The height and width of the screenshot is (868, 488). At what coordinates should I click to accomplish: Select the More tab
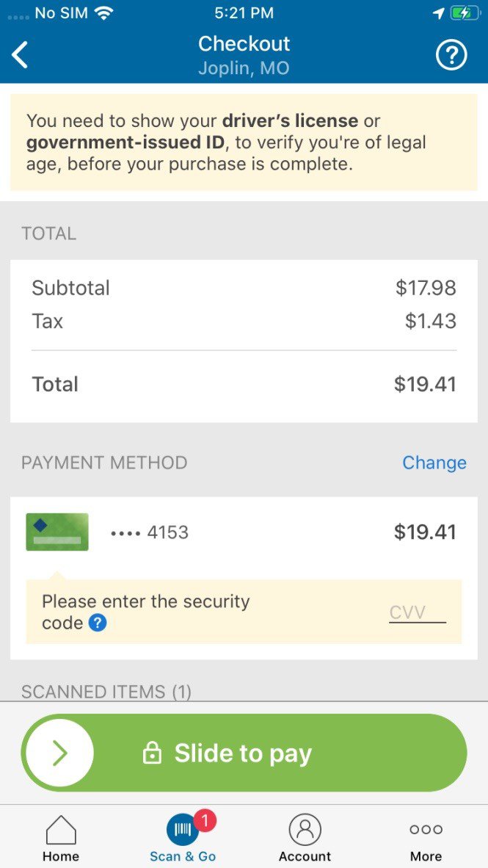[x=425, y=837]
